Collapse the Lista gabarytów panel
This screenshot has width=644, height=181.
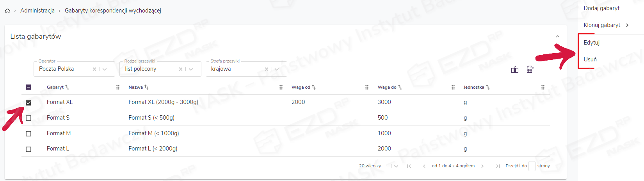(558, 36)
